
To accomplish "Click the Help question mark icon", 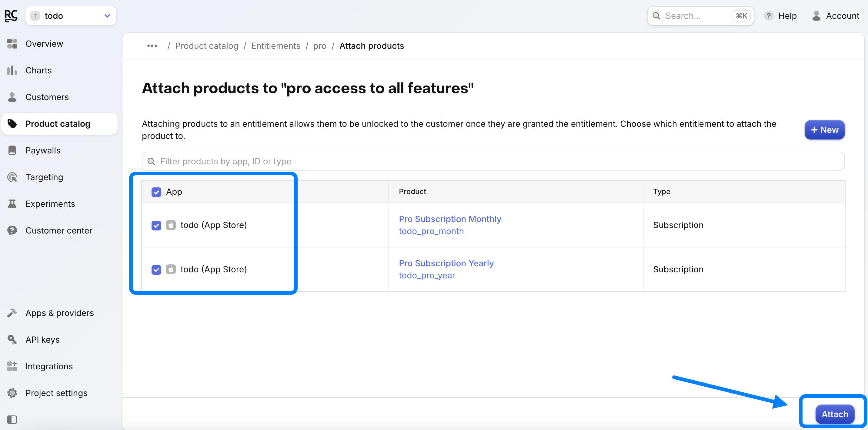I will coord(769,16).
